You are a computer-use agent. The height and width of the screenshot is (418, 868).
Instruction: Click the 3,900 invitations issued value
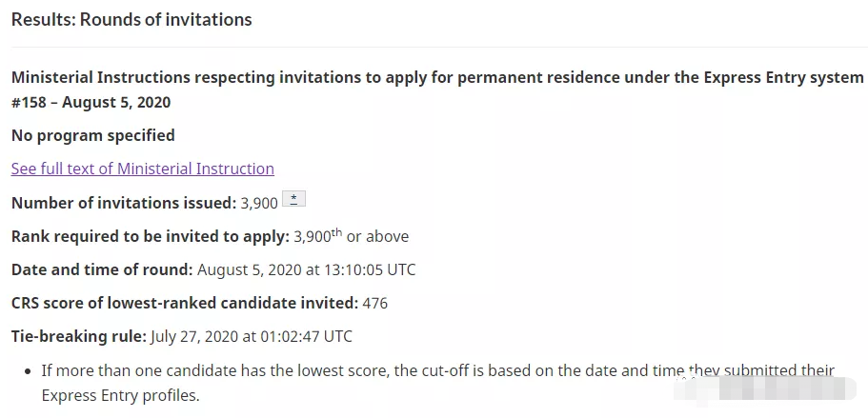click(x=259, y=203)
